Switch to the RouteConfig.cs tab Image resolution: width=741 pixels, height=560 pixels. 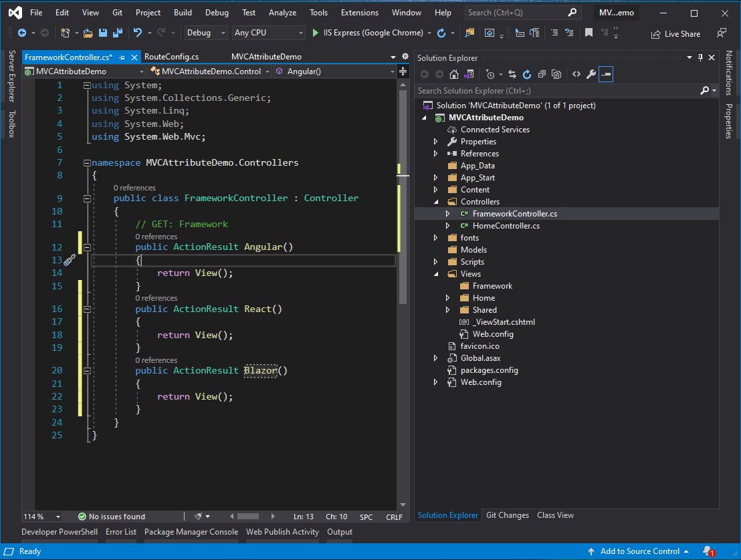click(x=171, y=56)
